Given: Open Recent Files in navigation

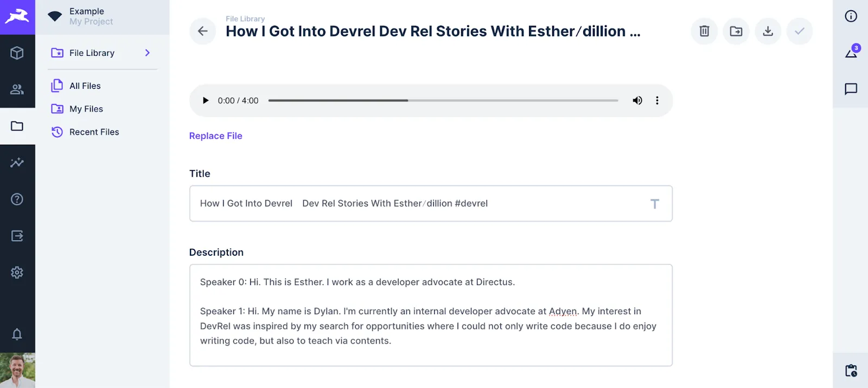Looking at the screenshot, I should (94, 132).
